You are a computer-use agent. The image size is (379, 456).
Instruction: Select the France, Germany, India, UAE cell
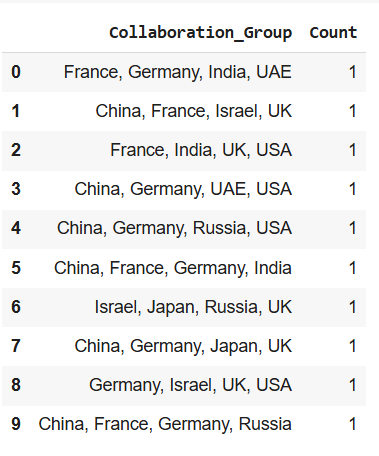coord(178,72)
